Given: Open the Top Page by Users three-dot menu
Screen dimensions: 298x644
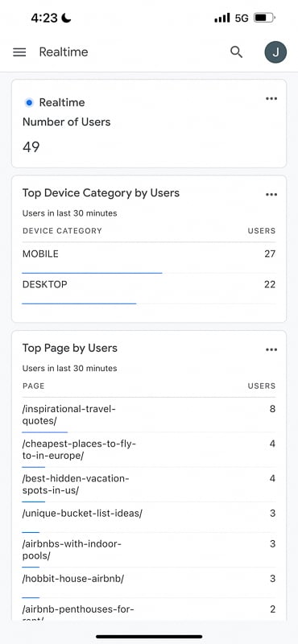Looking at the screenshot, I should [271, 349].
